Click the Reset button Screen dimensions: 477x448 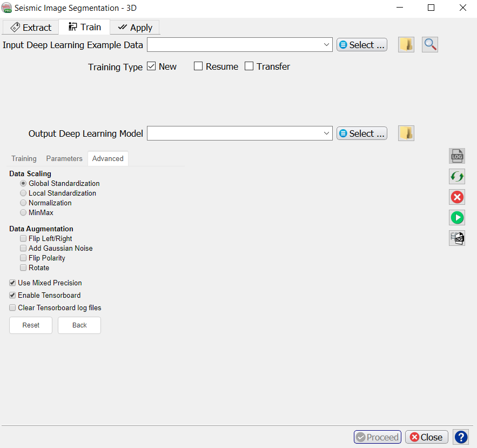pyautogui.click(x=31, y=325)
